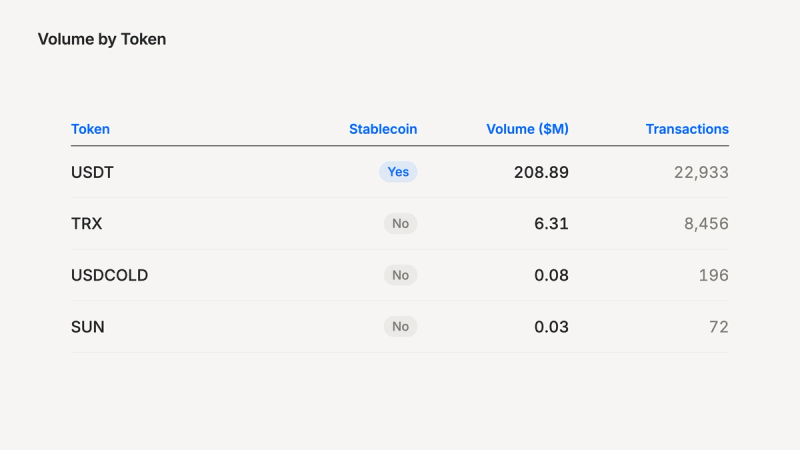
Task: Click USDT transaction count 22,933
Action: tap(702, 172)
